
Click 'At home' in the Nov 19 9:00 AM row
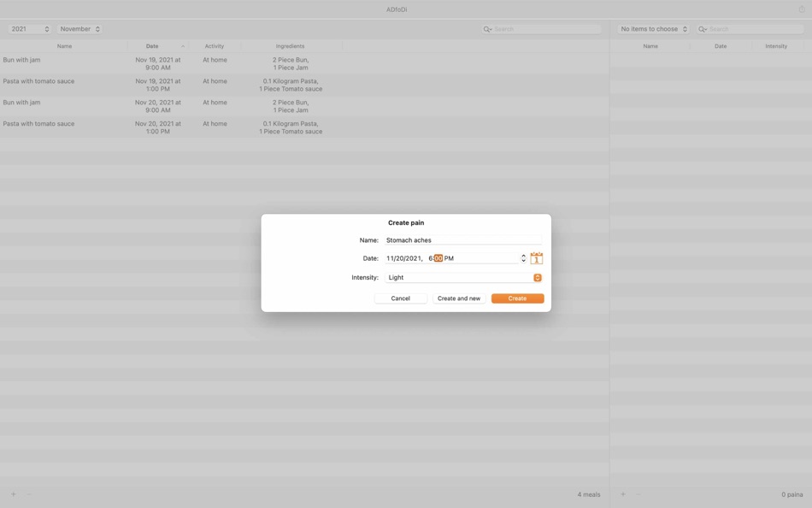click(215, 60)
